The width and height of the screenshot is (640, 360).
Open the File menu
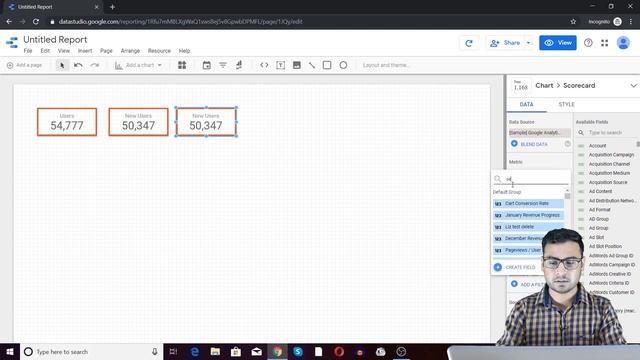(x=28, y=51)
